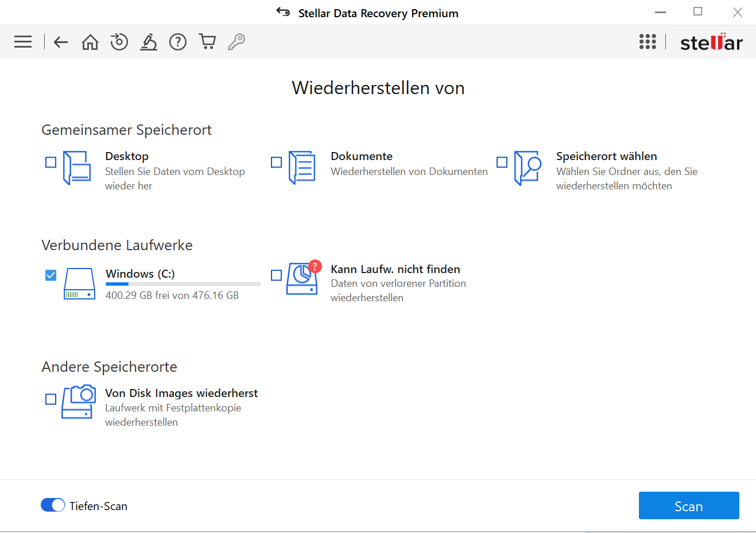Click the activation key icon
Viewport: 756px width, 533px height.
point(237,42)
